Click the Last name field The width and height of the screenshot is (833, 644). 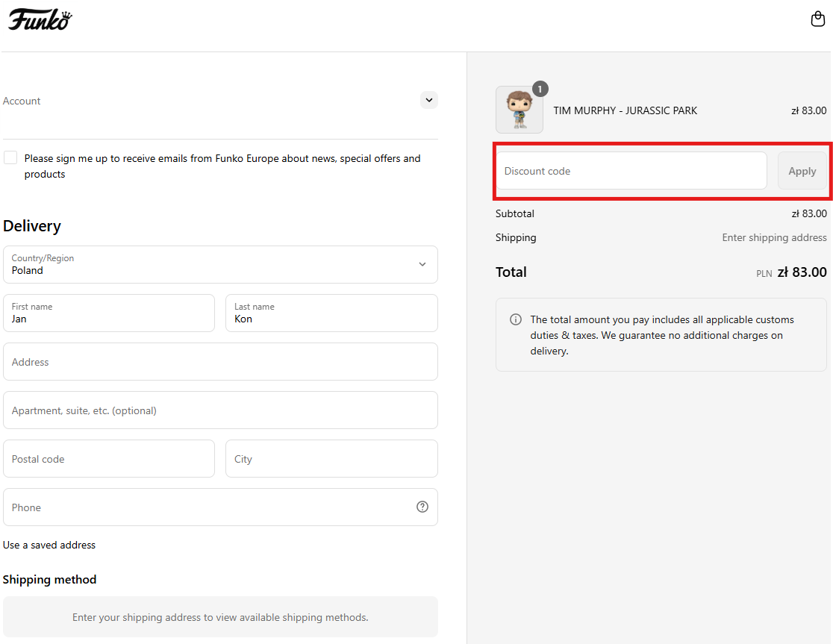coord(331,313)
